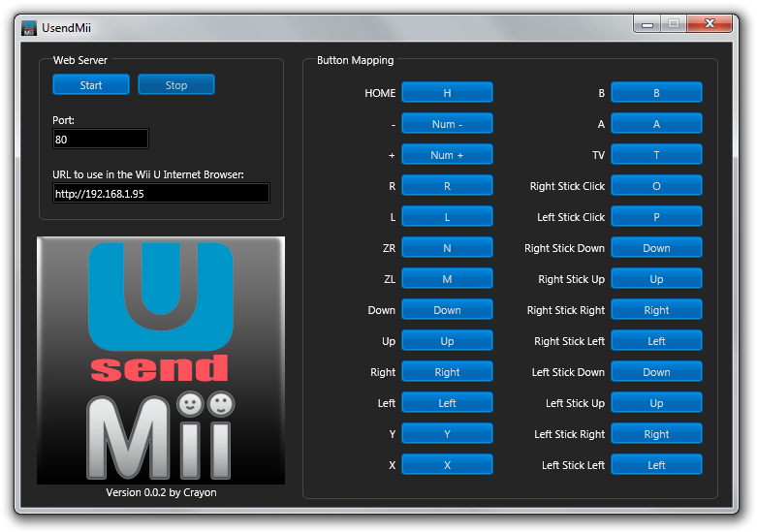The image size is (757, 532).
Task: Click the 'Left Stick Click' label
Action: (571, 217)
